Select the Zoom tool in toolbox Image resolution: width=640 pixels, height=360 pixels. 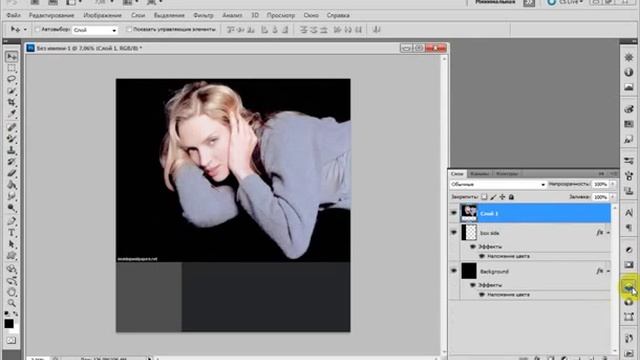tap(11, 303)
